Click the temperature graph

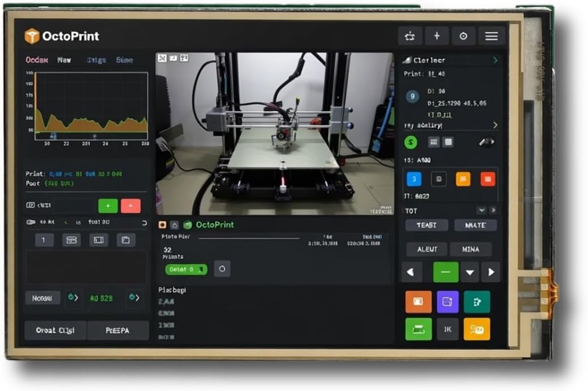[92, 106]
